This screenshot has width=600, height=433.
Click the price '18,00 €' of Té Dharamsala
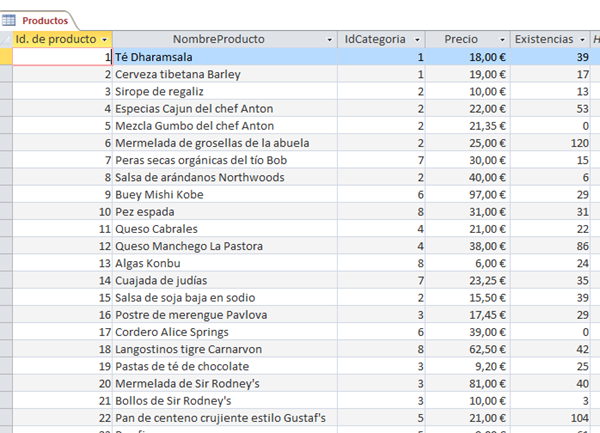pos(468,57)
